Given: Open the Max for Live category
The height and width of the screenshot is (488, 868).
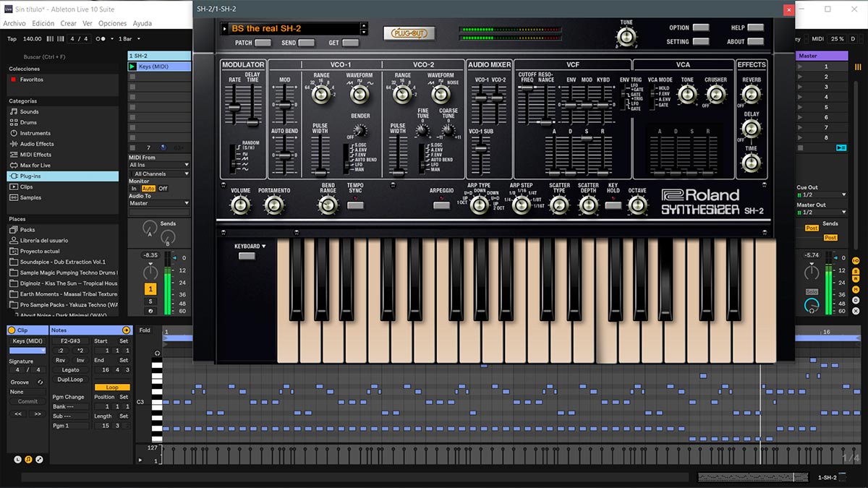Looking at the screenshot, I should coord(62,166).
